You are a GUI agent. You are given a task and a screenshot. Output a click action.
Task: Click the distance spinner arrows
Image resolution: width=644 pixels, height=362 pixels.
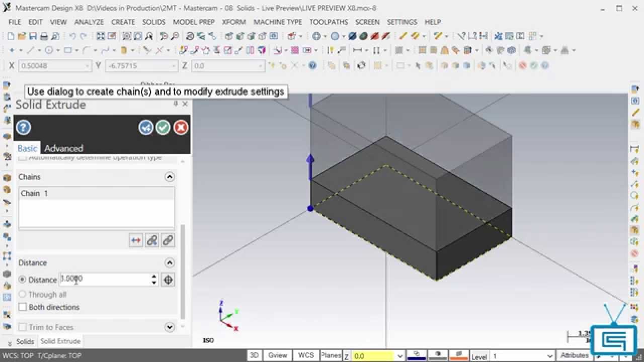[x=154, y=280]
